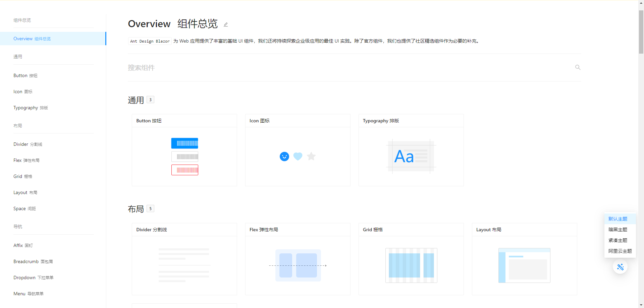Select the dark theme 暗黑主题 option
Screen dimensions: 644x308
618,230
